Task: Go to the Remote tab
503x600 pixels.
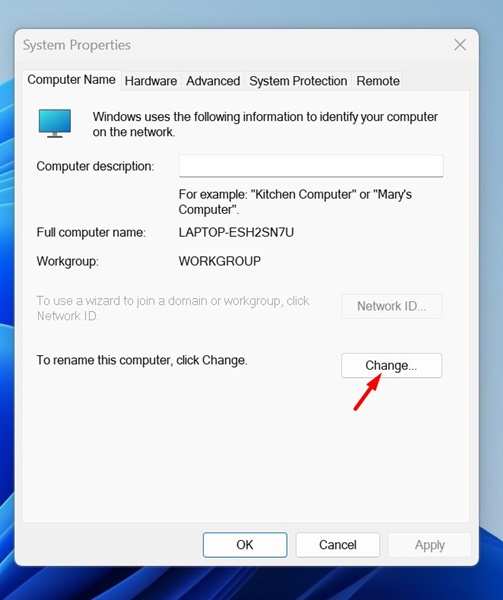Action: (x=378, y=81)
